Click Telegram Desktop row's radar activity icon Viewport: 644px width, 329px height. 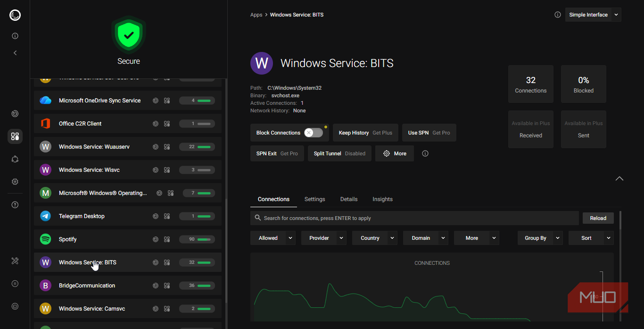[156, 216]
